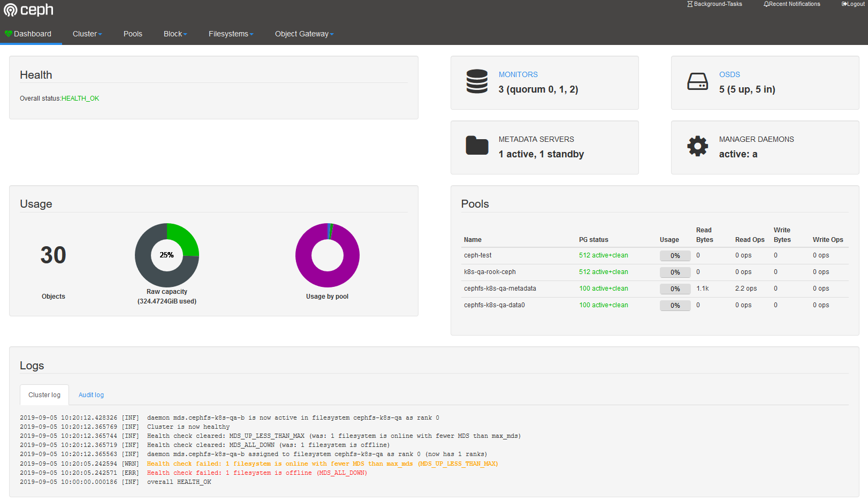Click the k8s-qa-rook-ceph usage 0% bar
This screenshot has height=501, width=868.
[675, 272]
